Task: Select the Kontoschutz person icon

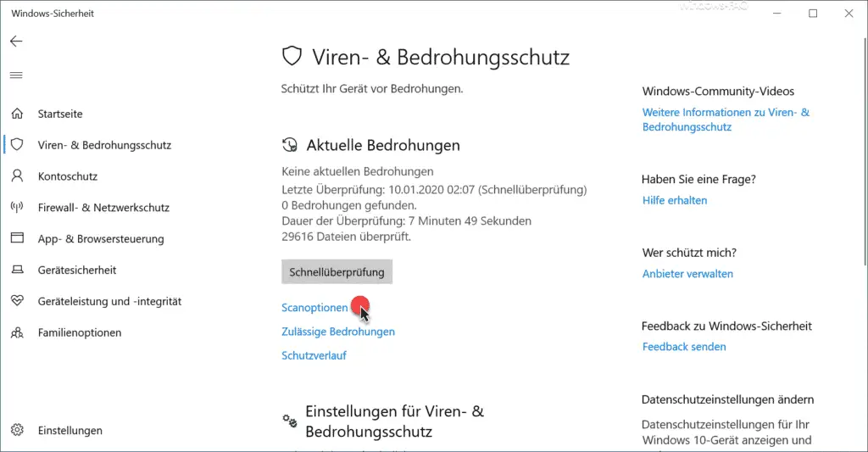Action: click(x=17, y=176)
